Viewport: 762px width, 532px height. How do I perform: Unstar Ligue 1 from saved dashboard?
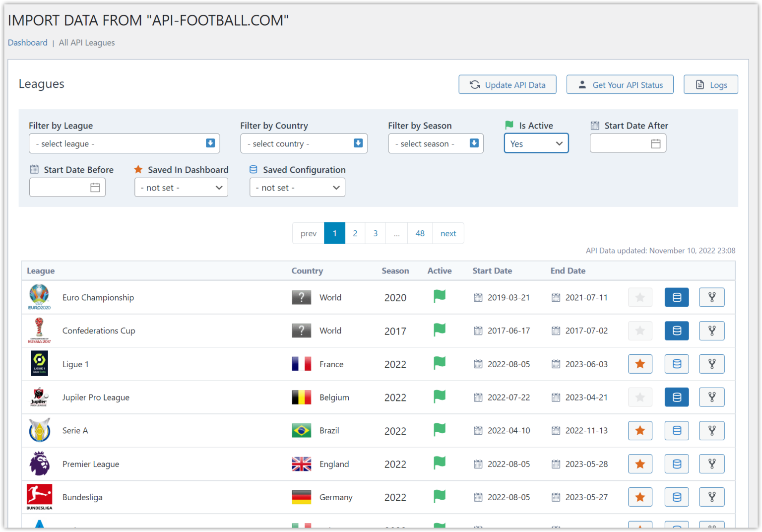click(x=640, y=363)
